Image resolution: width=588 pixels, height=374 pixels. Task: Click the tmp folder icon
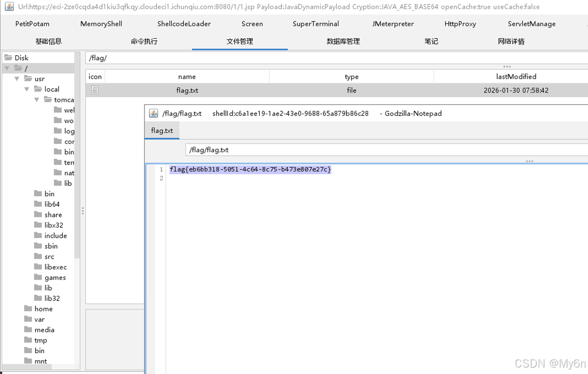[28, 340]
